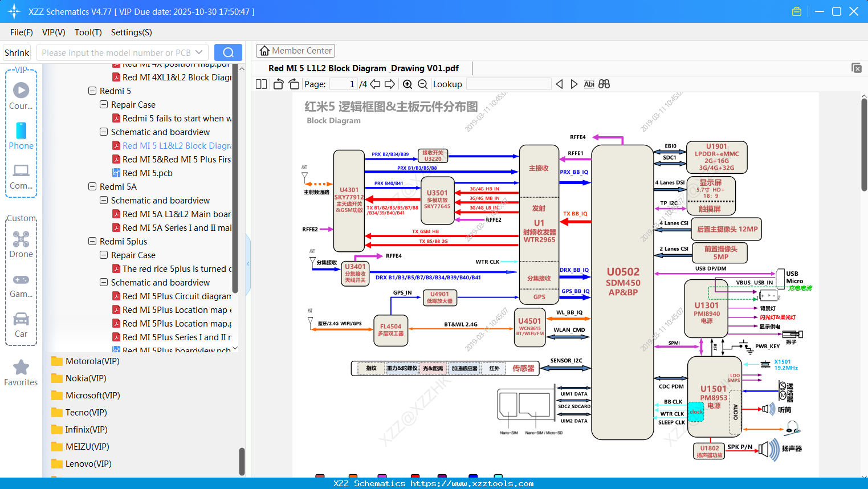Switch to two-page layout view
The height and width of the screenshot is (489, 868).
[260, 84]
